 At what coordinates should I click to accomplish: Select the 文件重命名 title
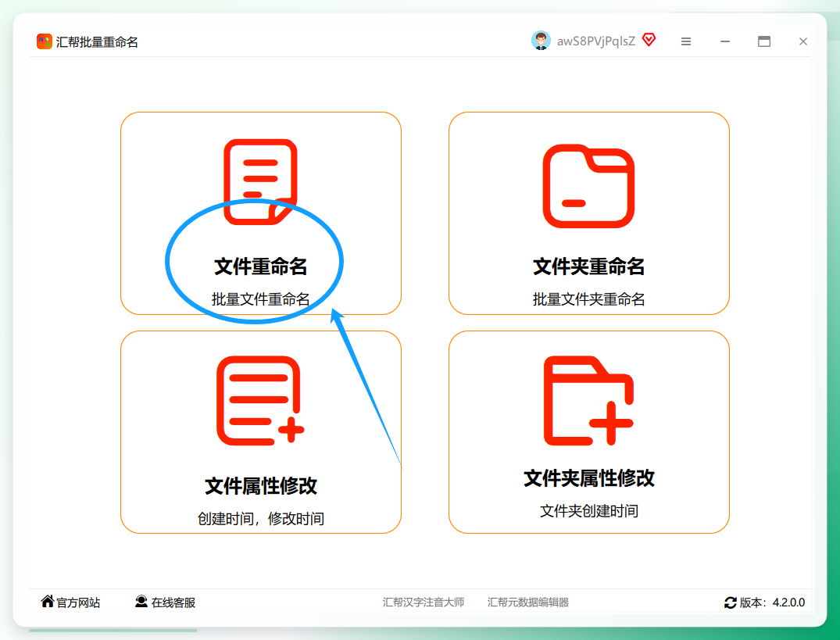tap(260, 266)
